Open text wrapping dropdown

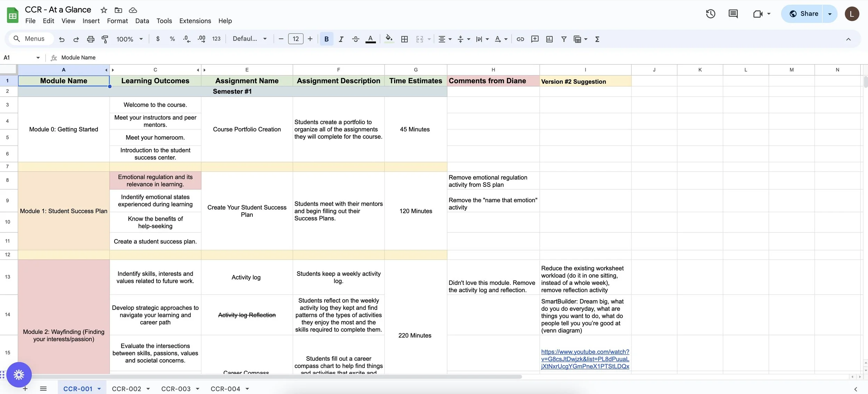[x=482, y=39]
